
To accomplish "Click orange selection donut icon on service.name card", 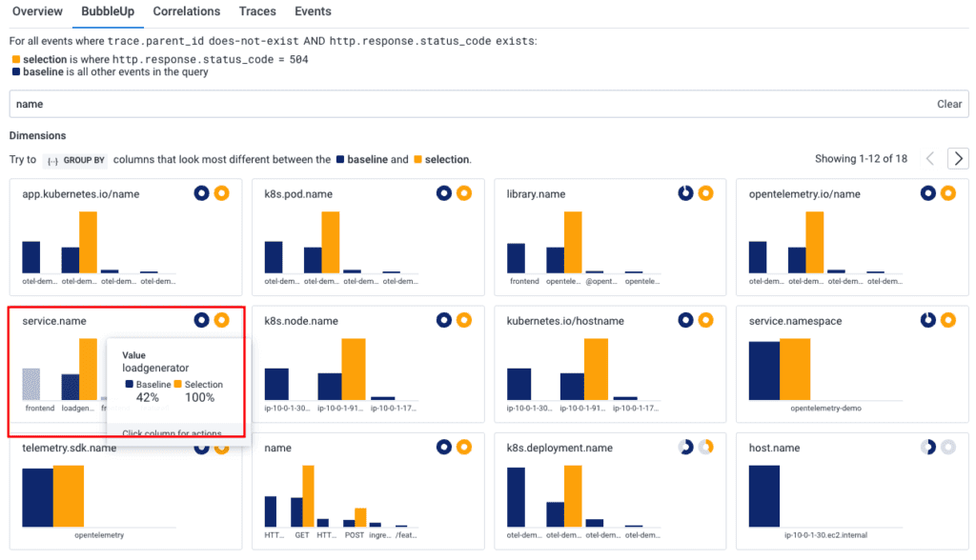I will click(221, 320).
